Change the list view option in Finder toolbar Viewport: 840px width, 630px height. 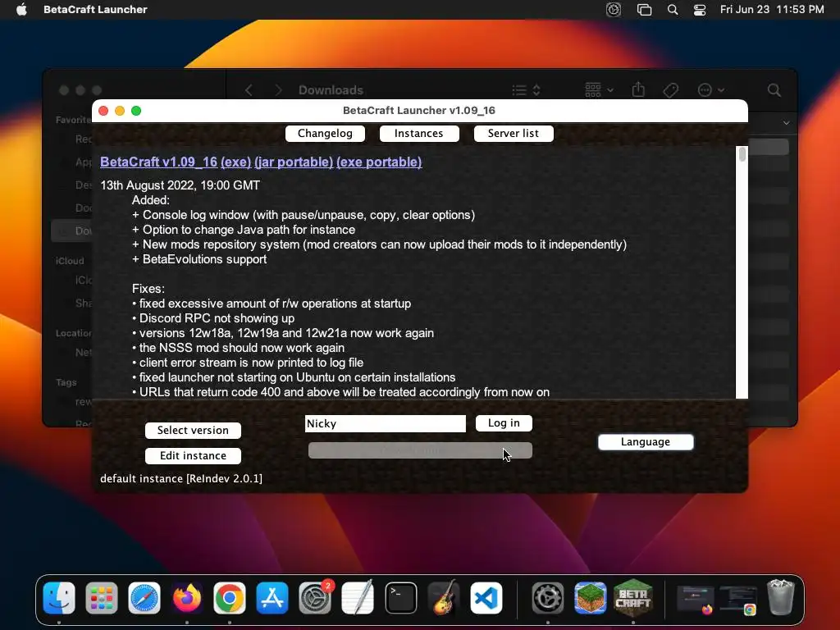[x=526, y=90]
